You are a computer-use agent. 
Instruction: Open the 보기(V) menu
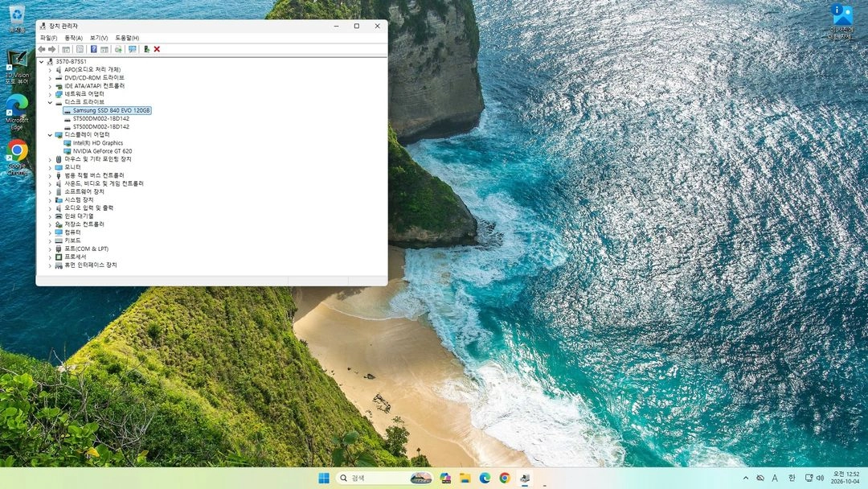click(99, 38)
